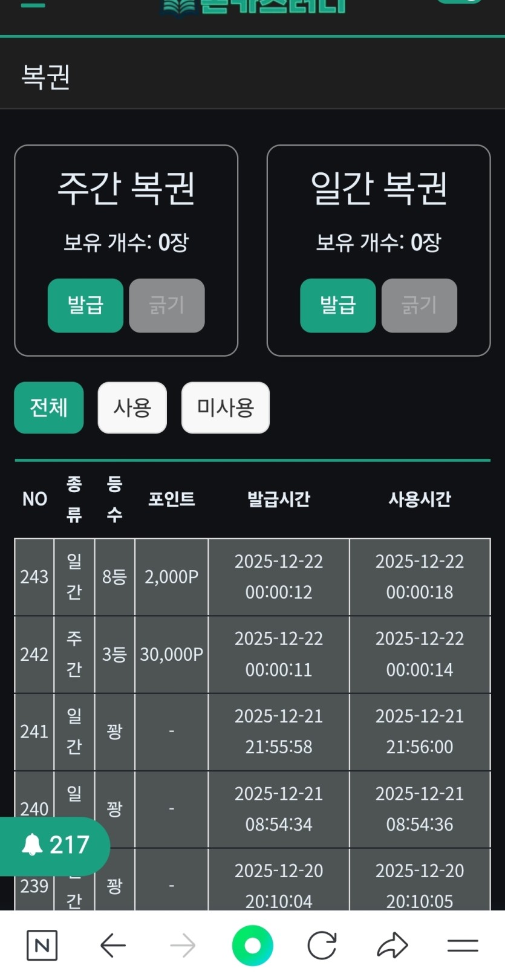Image resolution: width=505 pixels, height=980 pixels.
Task: Click 발급 under 주간 복권
Action: pyautogui.click(x=85, y=305)
